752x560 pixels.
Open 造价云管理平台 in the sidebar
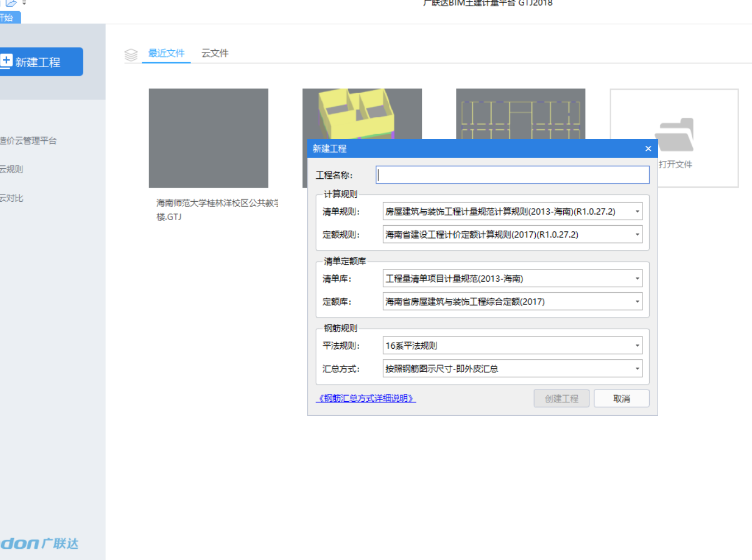28,141
